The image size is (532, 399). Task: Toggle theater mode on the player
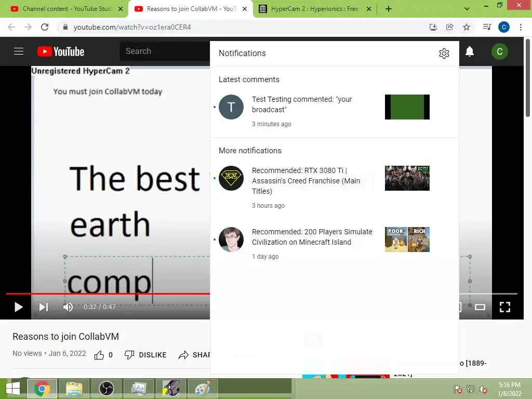point(480,307)
